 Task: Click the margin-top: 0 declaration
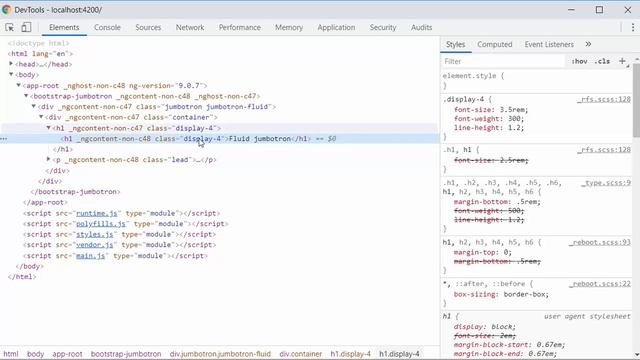(x=482, y=252)
